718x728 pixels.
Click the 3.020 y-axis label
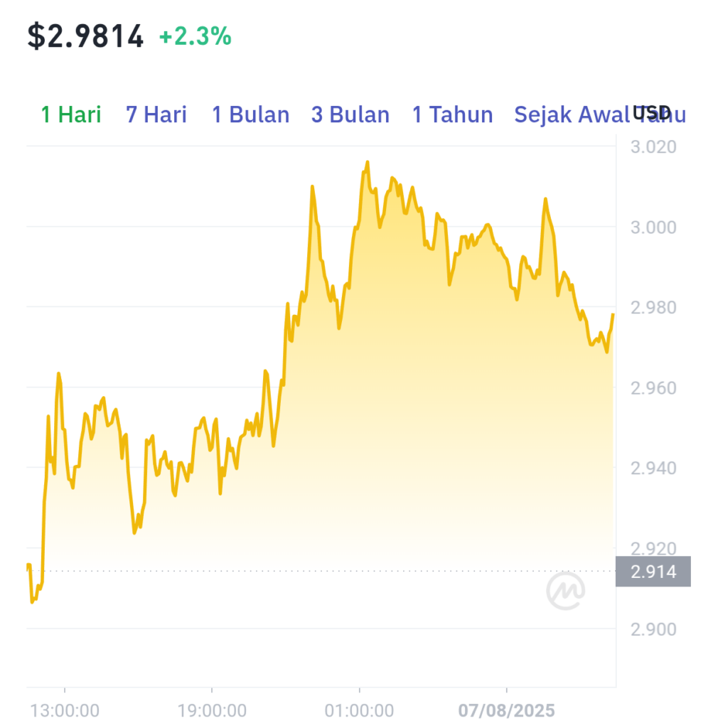[653, 146]
